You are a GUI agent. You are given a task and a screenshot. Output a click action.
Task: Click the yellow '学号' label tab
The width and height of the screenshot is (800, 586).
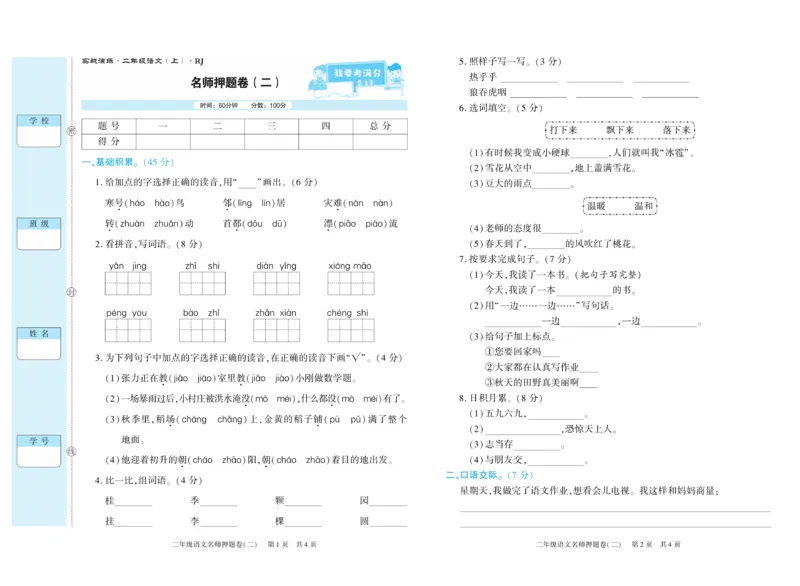(40, 441)
